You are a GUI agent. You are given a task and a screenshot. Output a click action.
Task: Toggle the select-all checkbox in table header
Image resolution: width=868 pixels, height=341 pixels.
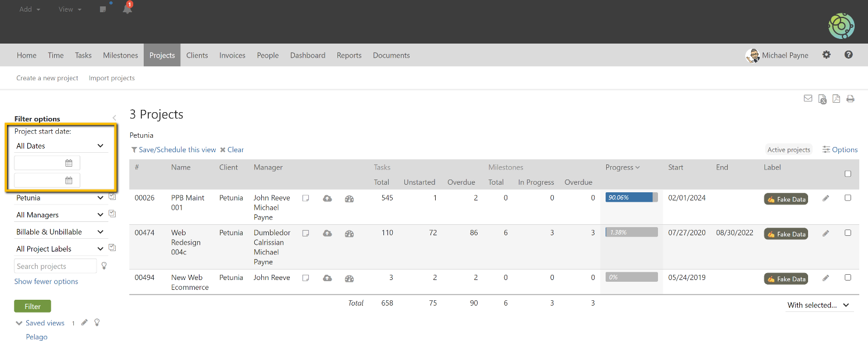[x=848, y=174]
